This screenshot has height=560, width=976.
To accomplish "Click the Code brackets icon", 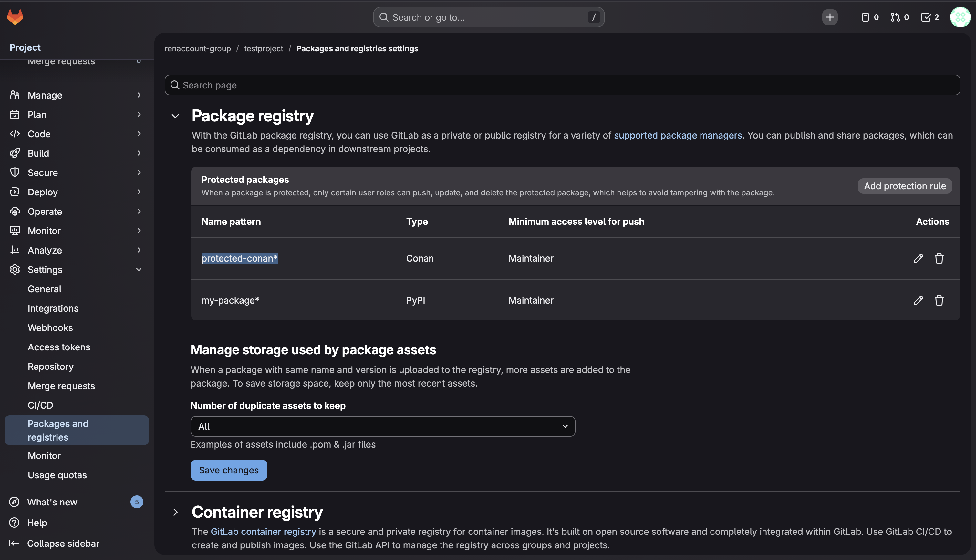I will tap(15, 134).
